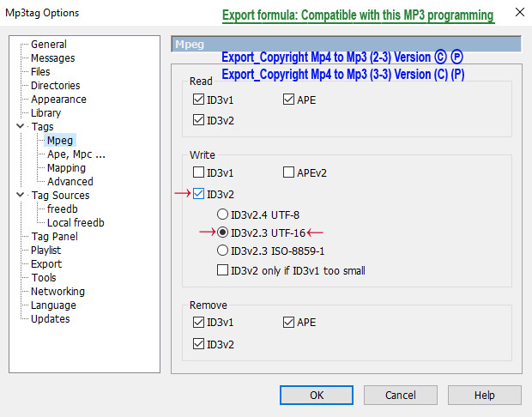Image resolution: width=532 pixels, height=417 pixels.
Task: Choose ID3v2.3 ISO-8859-1 radio option
Action: [x=222, y=251]
